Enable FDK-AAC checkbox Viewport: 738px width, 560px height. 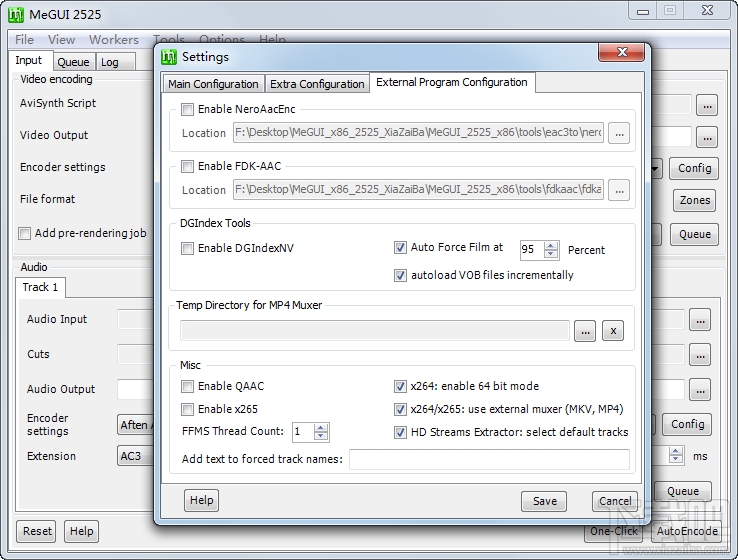[187, 167]
